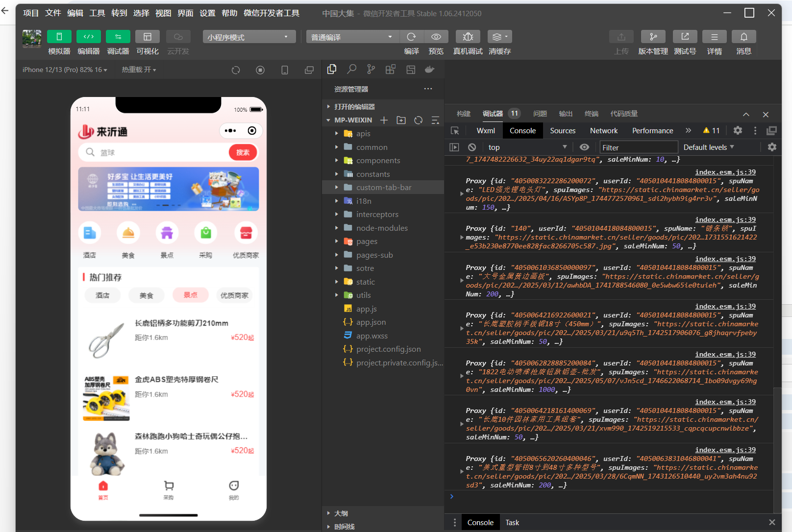Collapse the MP-WEIXIN project tree

point(328,120)
